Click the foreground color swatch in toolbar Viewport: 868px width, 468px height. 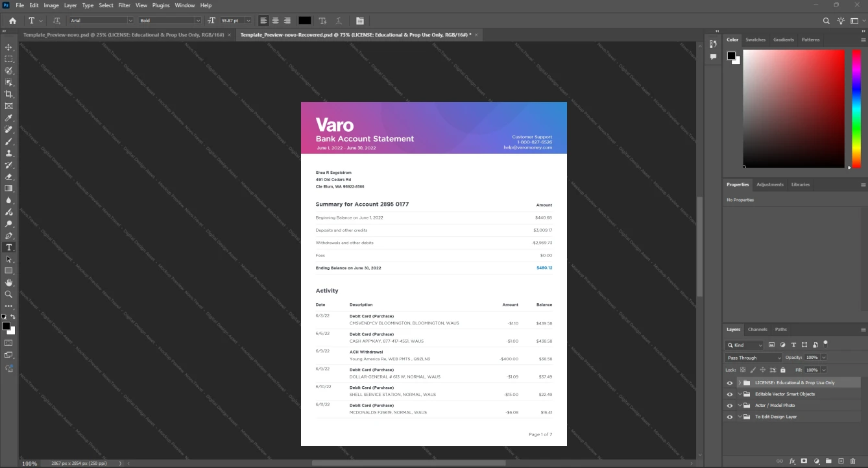pyautogui.click(x=6, y=326)
